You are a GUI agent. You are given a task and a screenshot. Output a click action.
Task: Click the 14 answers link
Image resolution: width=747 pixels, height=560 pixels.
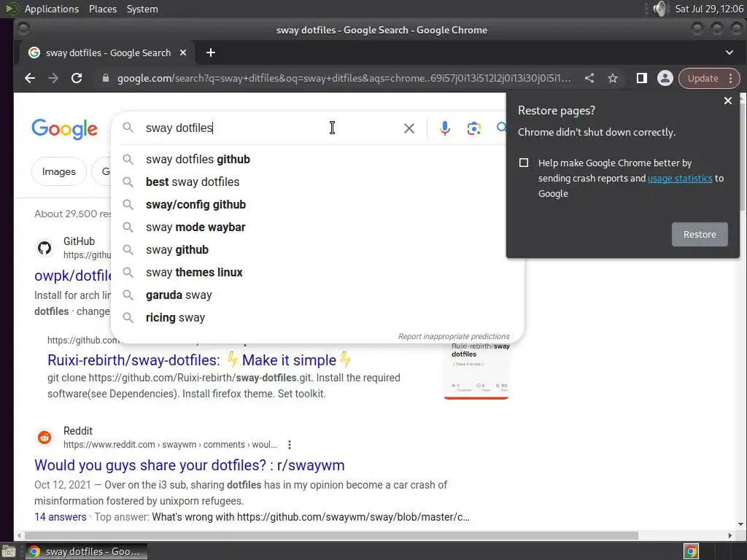[x=60, y=517]
